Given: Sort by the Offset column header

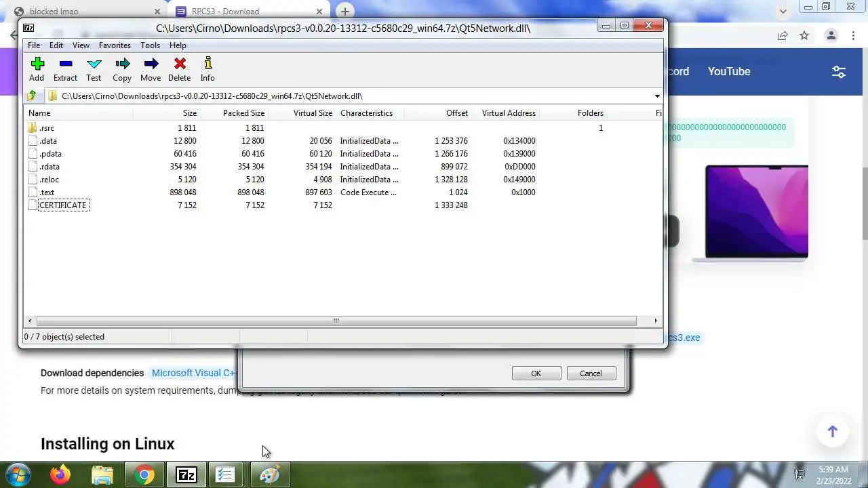Looking at the screenshot, I should coord(438,113).
